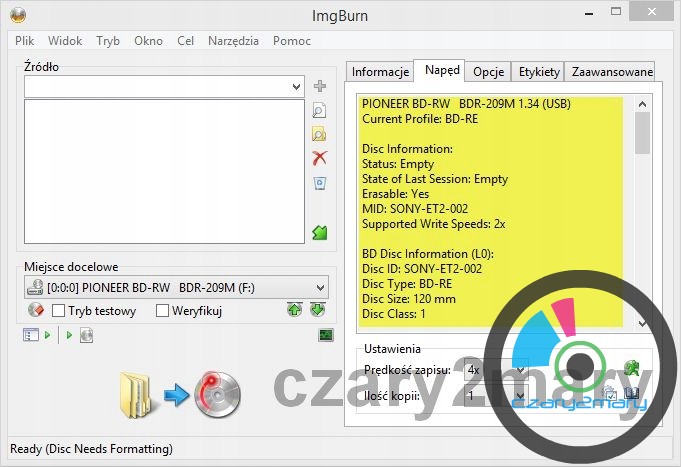Click the green cube calculator icon
The width and height of the screenshot is (681, 467).
[x=320, y=233]
